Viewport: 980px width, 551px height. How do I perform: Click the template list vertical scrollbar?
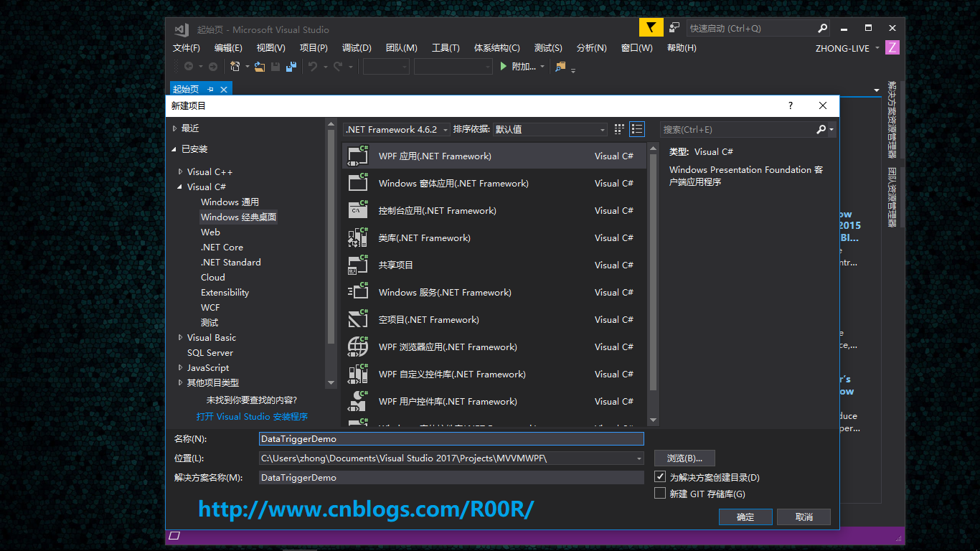point(653,284)
